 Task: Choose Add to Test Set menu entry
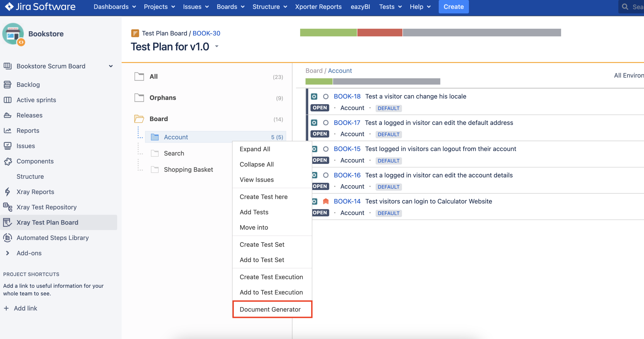[272, 260]
